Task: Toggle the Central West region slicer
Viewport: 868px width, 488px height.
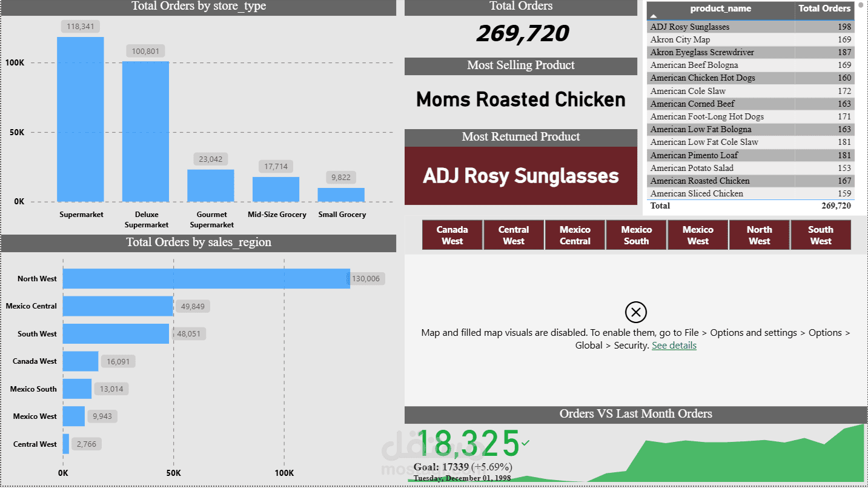Action: (514, 235)
